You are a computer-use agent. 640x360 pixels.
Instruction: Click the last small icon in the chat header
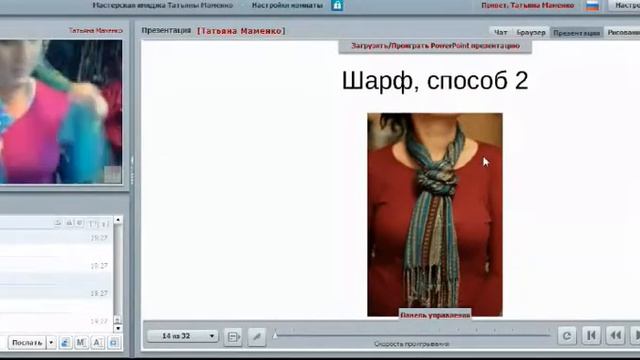tap(104, 223)
